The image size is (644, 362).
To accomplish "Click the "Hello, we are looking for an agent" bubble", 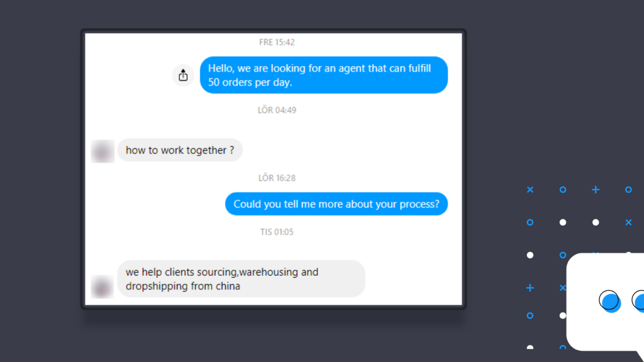I will pyautogui.click(x=324, y=75).
